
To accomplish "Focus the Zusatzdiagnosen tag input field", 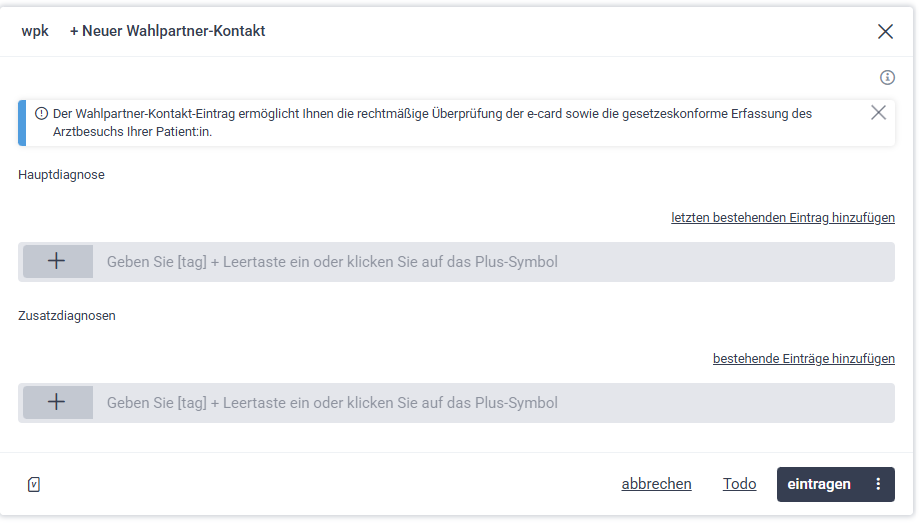I will pos(490,403).
